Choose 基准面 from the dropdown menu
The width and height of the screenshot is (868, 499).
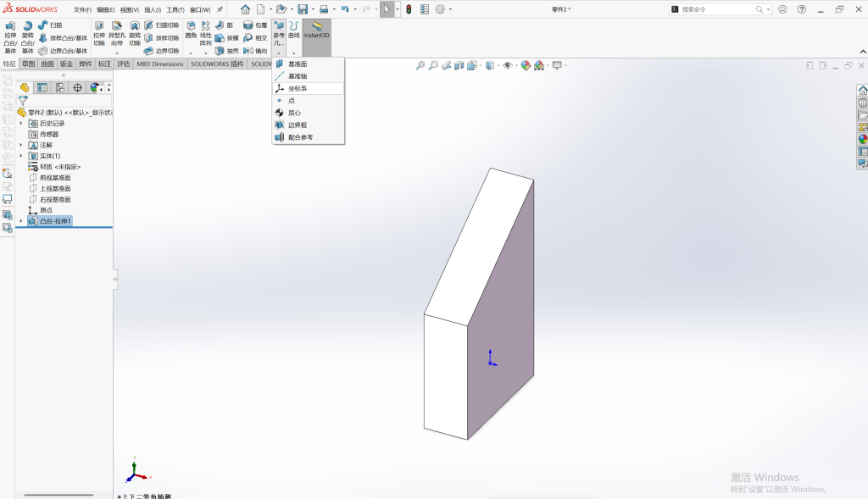(308, 64)
